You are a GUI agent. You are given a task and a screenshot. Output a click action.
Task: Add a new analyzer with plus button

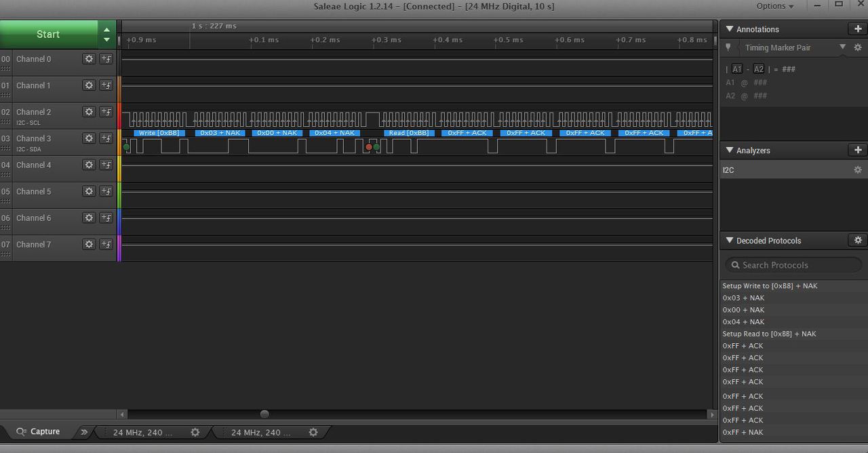858,150
